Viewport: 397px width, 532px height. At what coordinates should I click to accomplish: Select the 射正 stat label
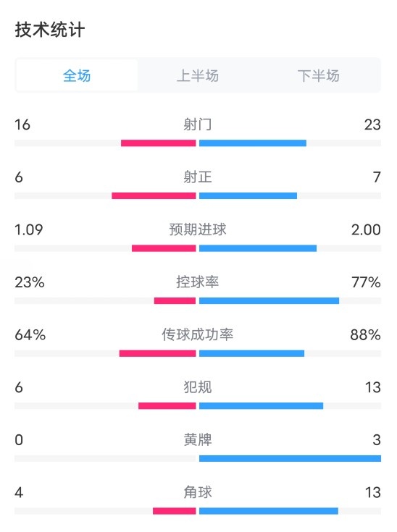(198, 177)
